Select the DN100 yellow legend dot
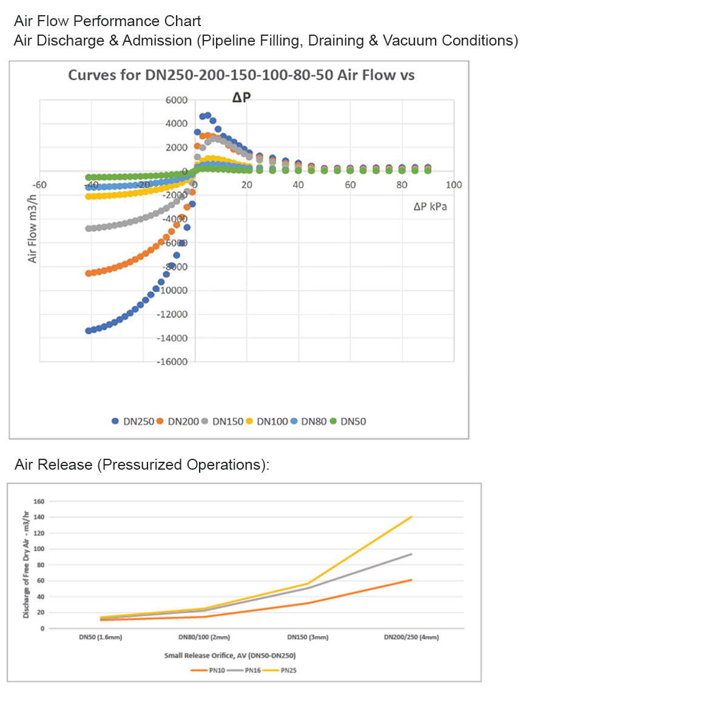728x710 pixels. coord(249,421)
